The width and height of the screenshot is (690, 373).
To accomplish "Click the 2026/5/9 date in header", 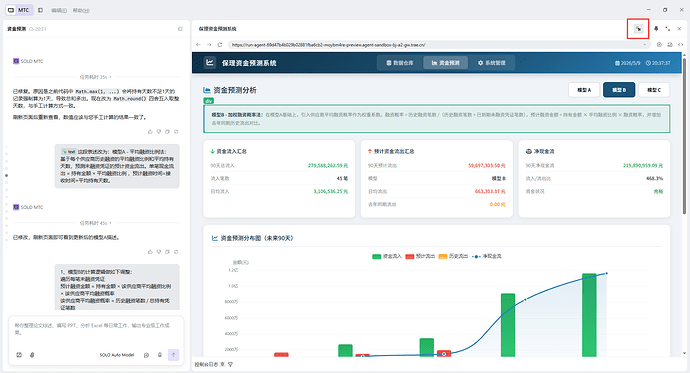I will coord(628,63).
